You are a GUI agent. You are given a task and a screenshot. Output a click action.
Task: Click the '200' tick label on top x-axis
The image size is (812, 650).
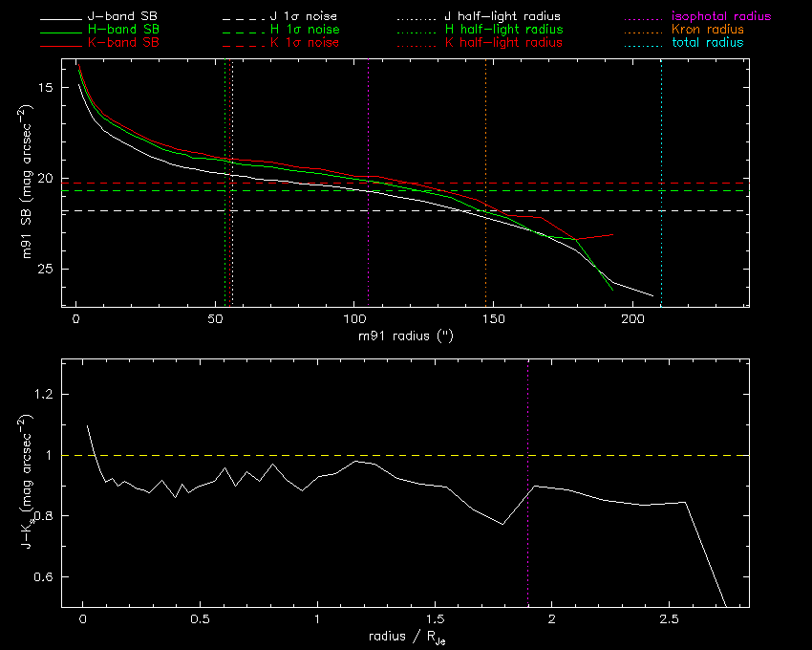point(631,319)
